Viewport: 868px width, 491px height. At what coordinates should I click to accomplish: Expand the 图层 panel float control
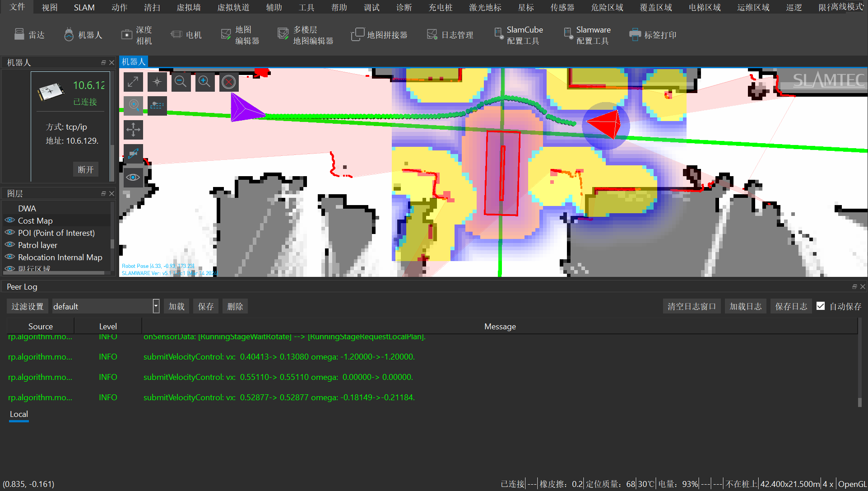pos(103,193)
